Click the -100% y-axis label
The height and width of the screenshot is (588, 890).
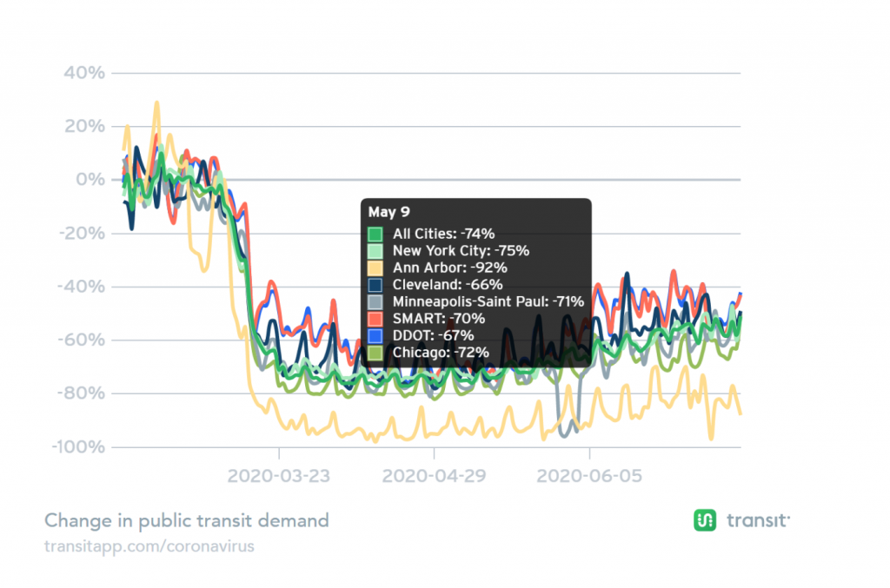click(x=78, y=446)
